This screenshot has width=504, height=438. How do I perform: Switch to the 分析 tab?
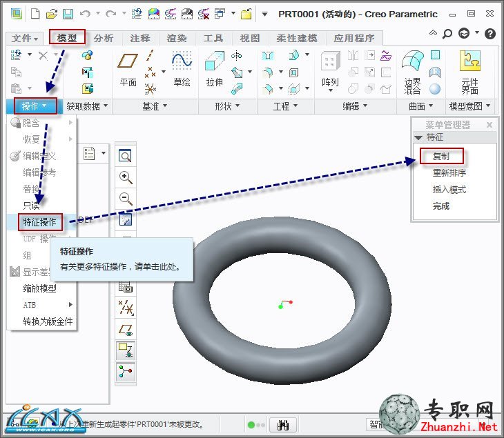click(104, 38)
